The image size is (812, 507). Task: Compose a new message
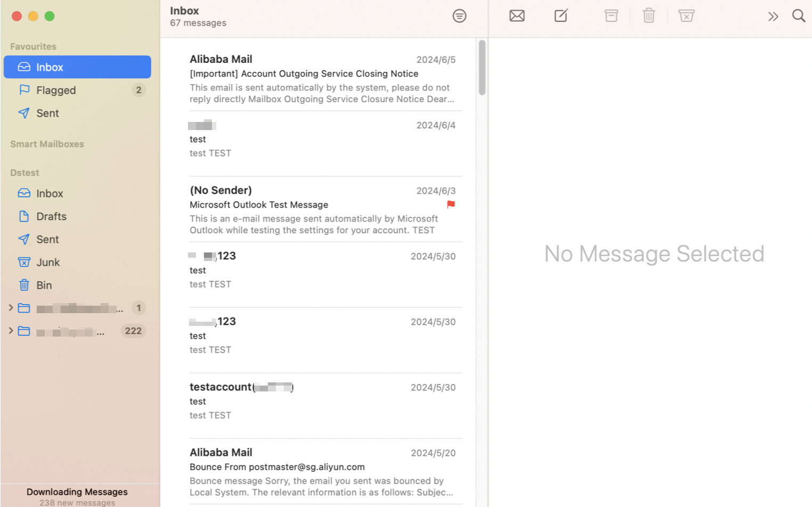coord(561,15)
